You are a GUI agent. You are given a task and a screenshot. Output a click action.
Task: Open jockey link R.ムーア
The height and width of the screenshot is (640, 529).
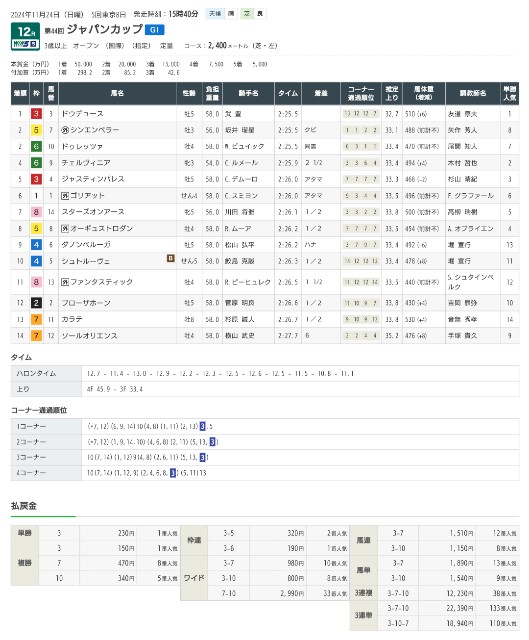(238, 229)
